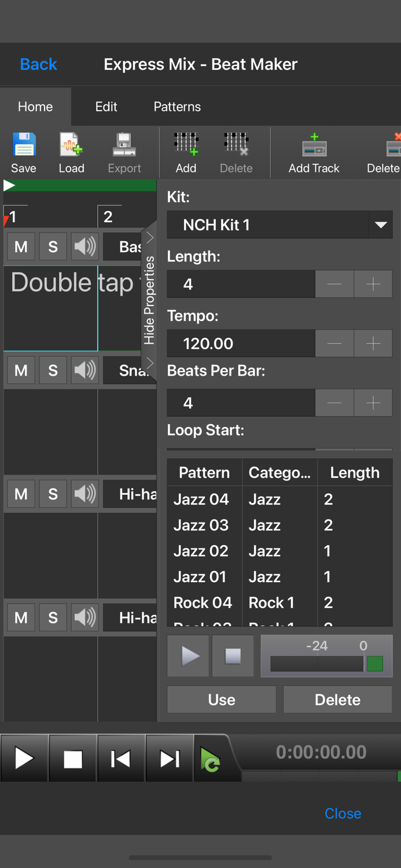Viewport: 401px width, 868px height.
Task: Click the Delete pattern icon
Action: pos(236,152)
